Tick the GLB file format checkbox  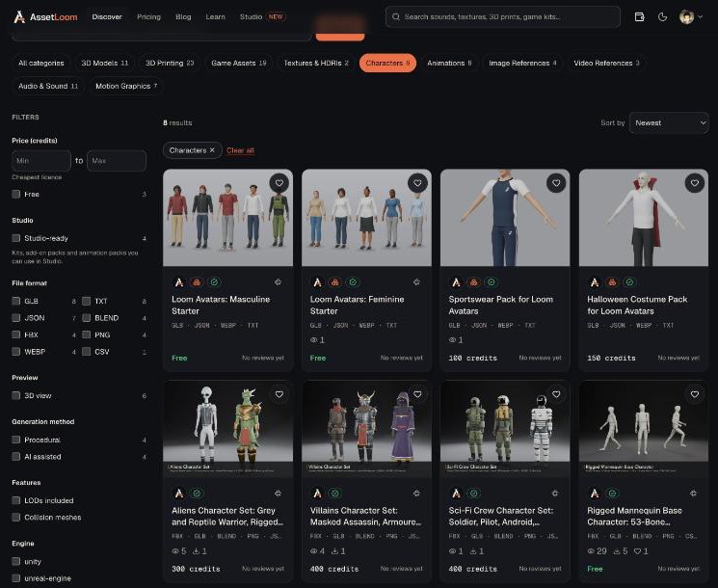[16, 301]
